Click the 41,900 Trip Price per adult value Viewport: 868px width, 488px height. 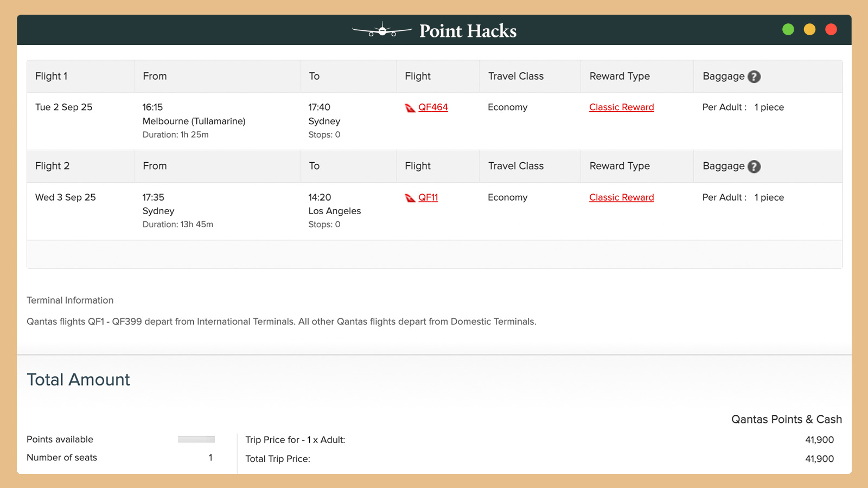(x=820, y=440)
